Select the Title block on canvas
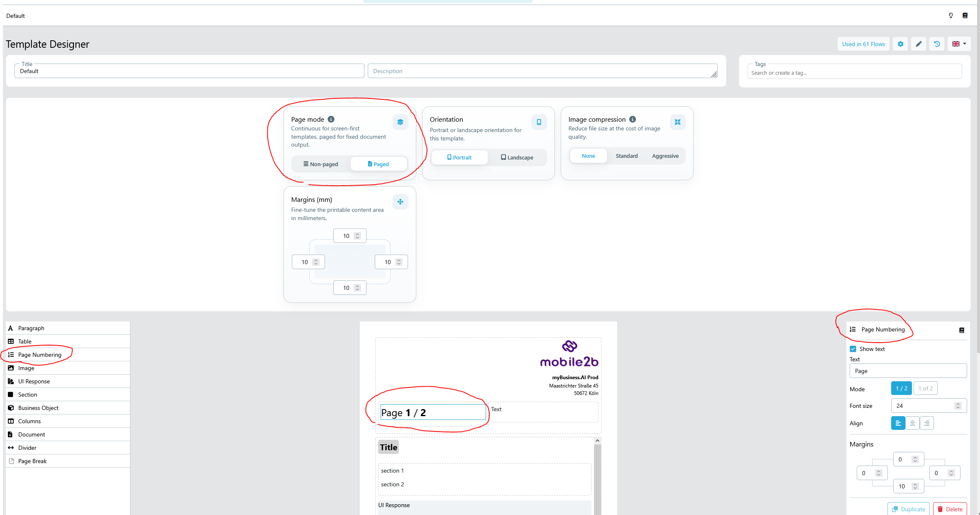The image size is (980, 515). click(389, 447)
